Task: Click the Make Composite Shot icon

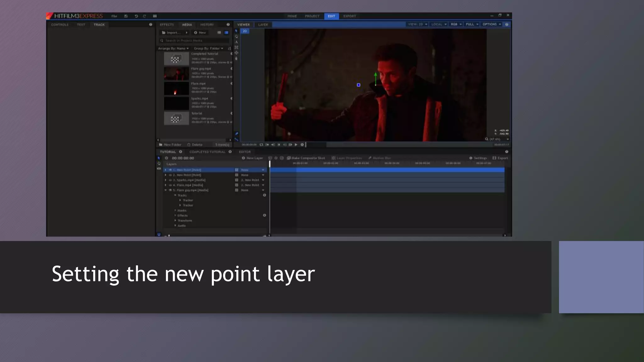Action: 289,158
